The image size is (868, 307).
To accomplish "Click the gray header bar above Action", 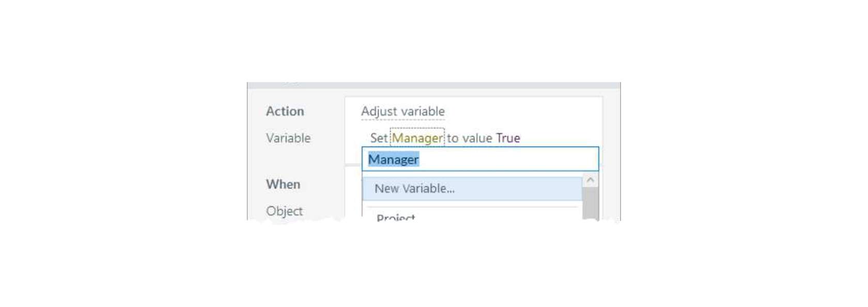I will click(434, 86).
